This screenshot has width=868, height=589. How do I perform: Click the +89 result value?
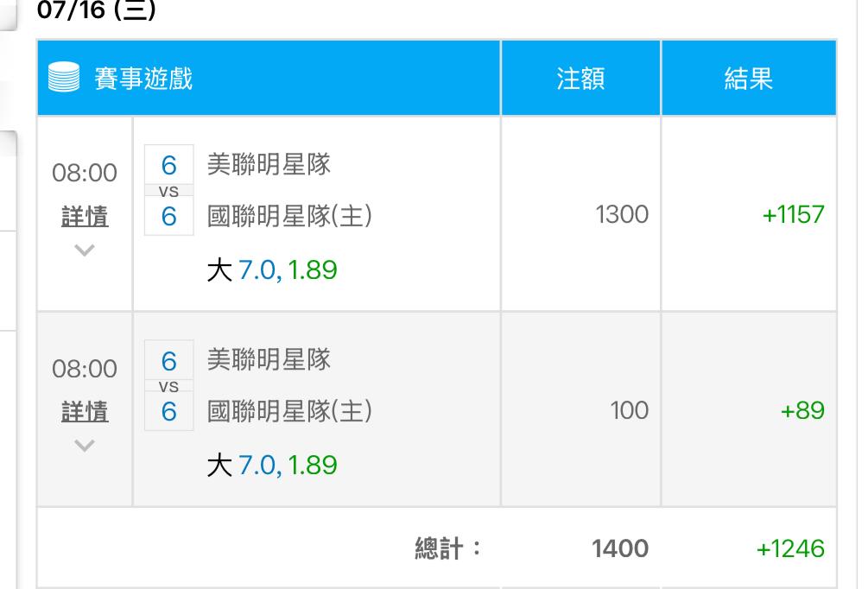(802, 410)
